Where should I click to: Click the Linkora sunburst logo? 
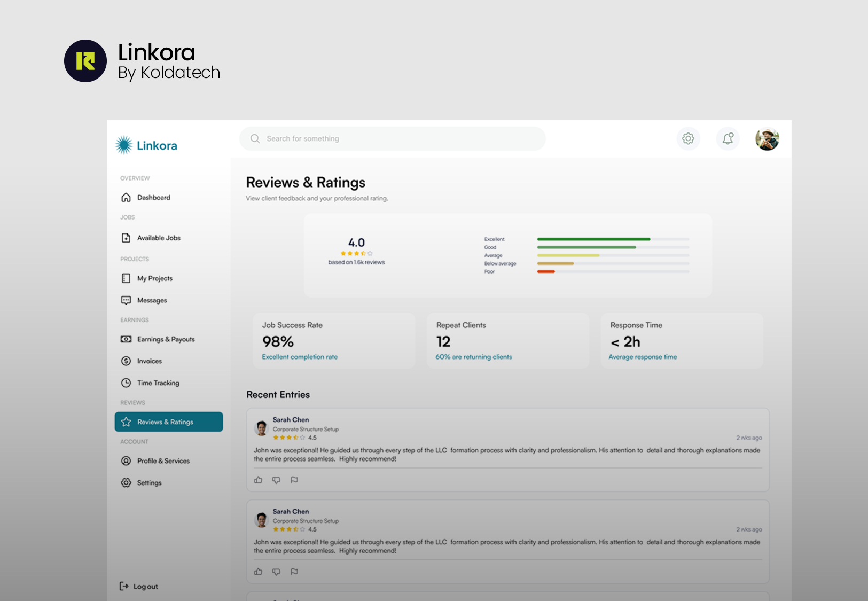pyautogui.click(x=123, y=144)
